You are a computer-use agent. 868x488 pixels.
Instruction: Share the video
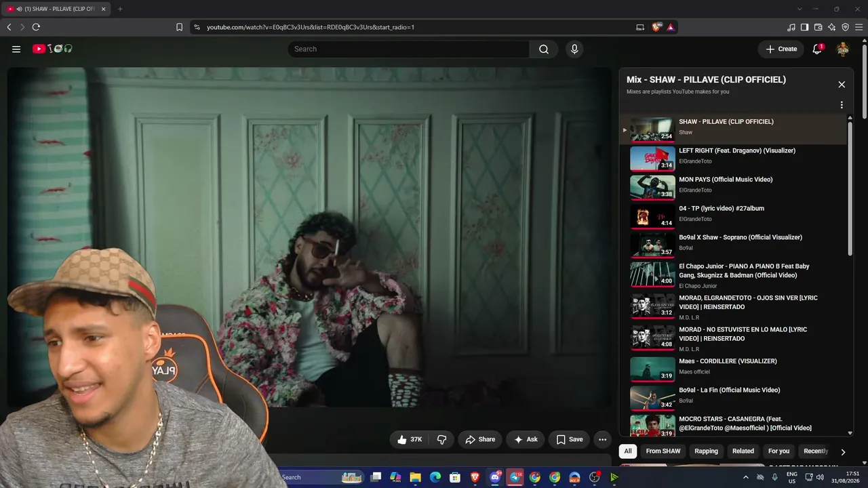(480, 439)
